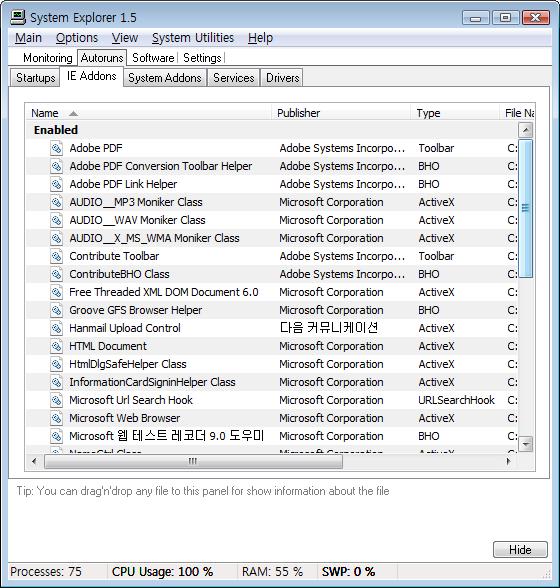Sort list by Type column header
The width and height of the screenshot is (560, 588).
(456, 113)
